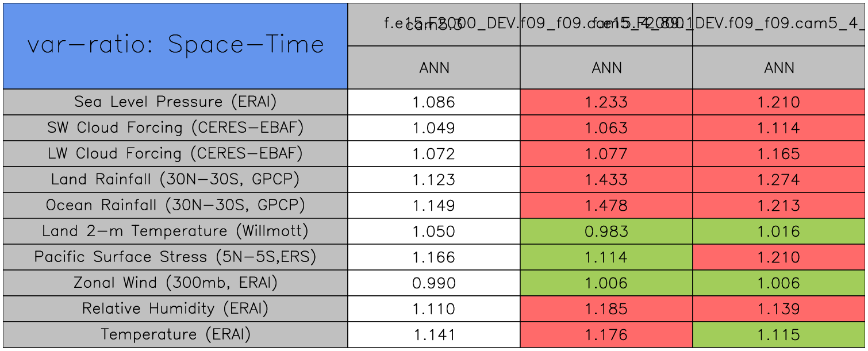This screenshot has height=351, width=868.
Task: Click the white cell with value 1.166
Action: 434,257
